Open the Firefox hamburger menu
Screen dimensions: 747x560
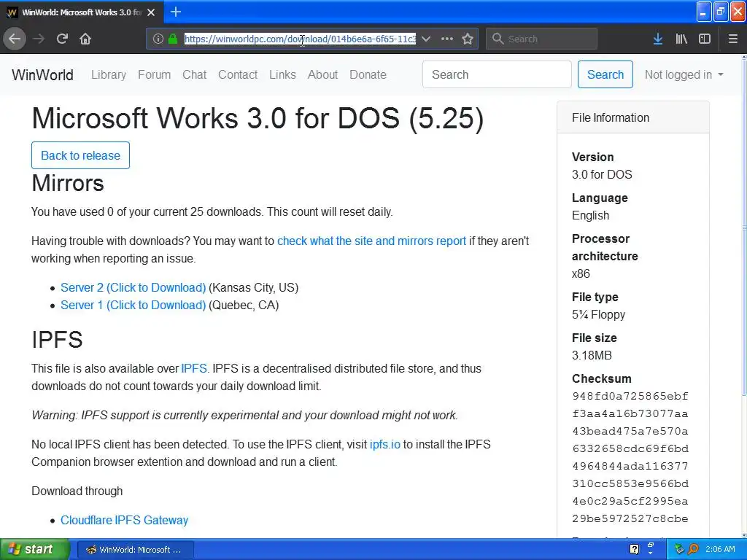point(732,39)
